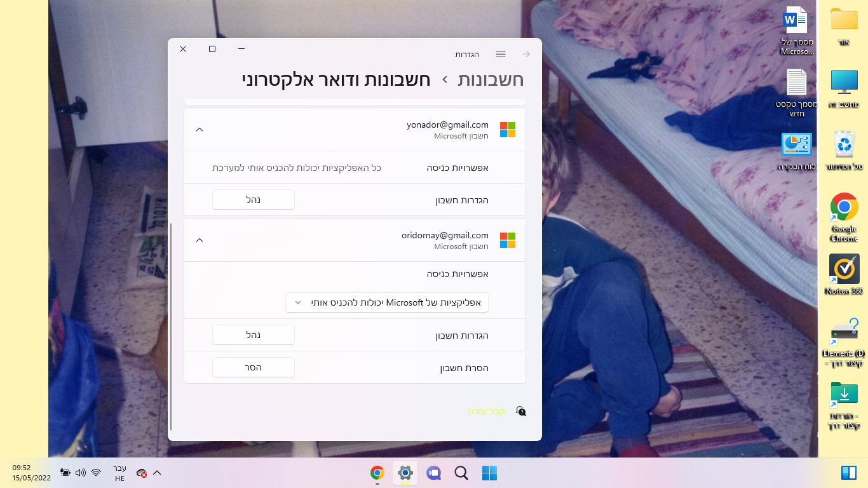The image size is (868, 488).
Task: Click the Microsoft logo beside oridornay@gmail.com
Action: (x=508, y=240)
